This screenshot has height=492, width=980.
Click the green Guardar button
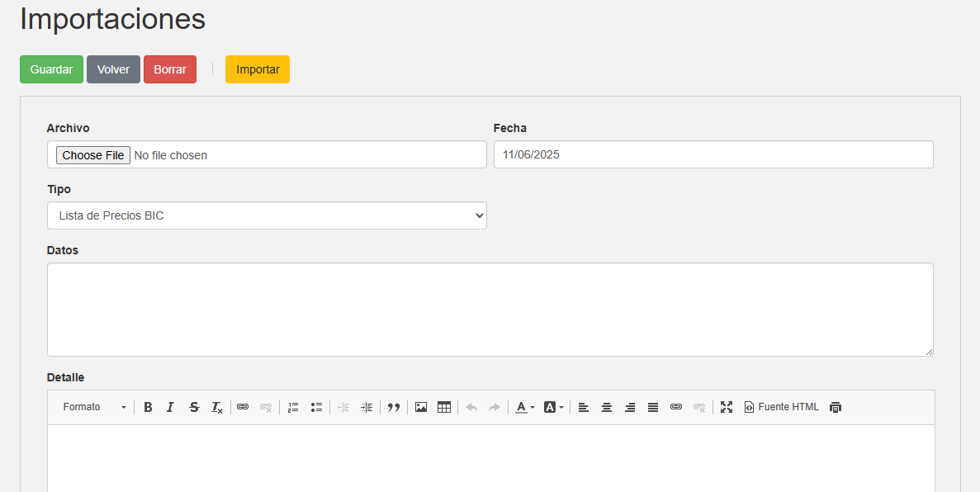click(x=51, y=69)
